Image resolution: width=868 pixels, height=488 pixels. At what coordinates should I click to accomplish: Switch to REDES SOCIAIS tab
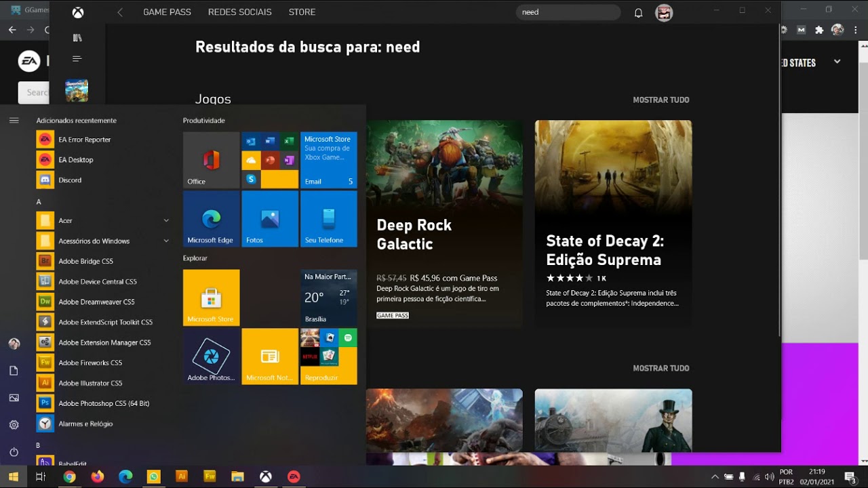point(240,12)
